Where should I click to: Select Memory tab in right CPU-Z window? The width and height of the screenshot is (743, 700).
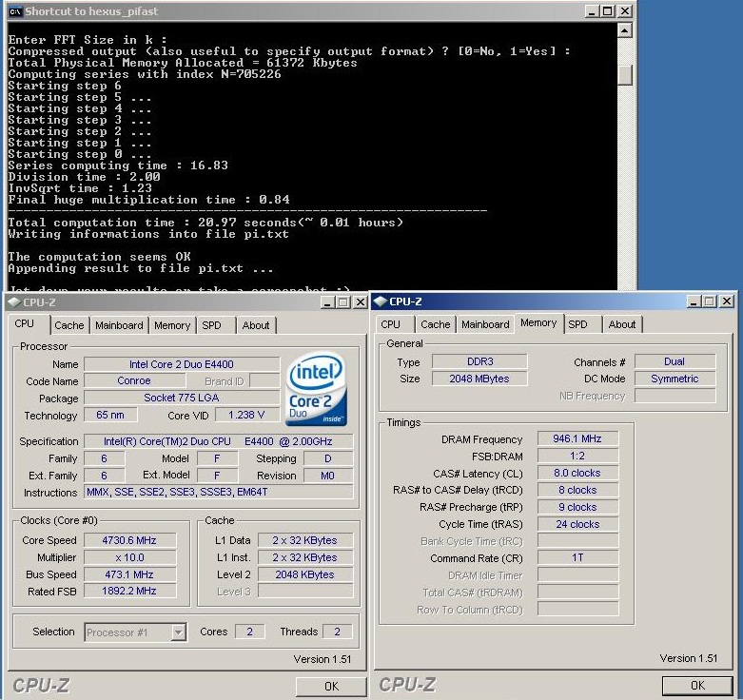538,323
